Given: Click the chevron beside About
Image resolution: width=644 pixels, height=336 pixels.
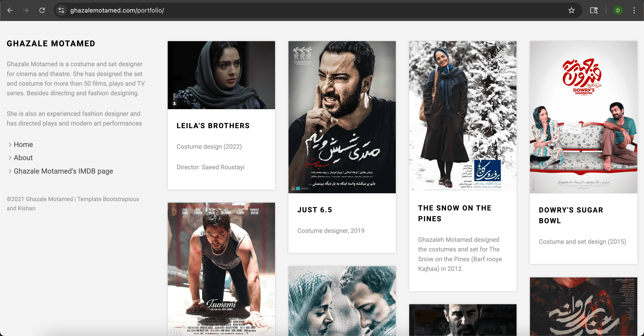Looking at the screenshot, I should click(x=10, y=158).
